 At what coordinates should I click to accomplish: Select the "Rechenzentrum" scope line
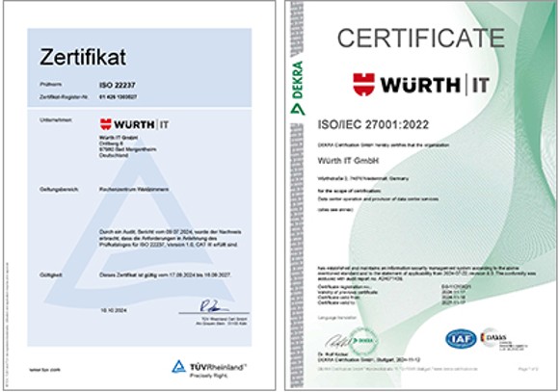[134, 189]
